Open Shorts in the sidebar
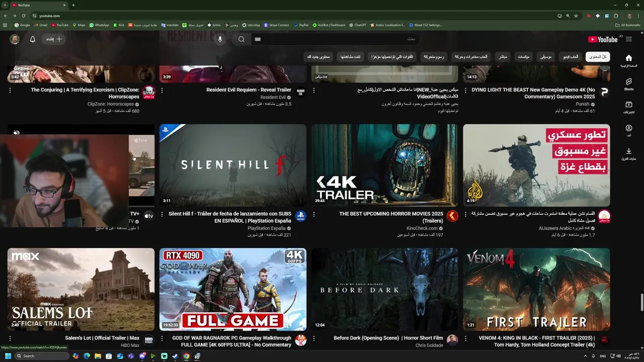The image size is (644, 362). coord(629,84)
